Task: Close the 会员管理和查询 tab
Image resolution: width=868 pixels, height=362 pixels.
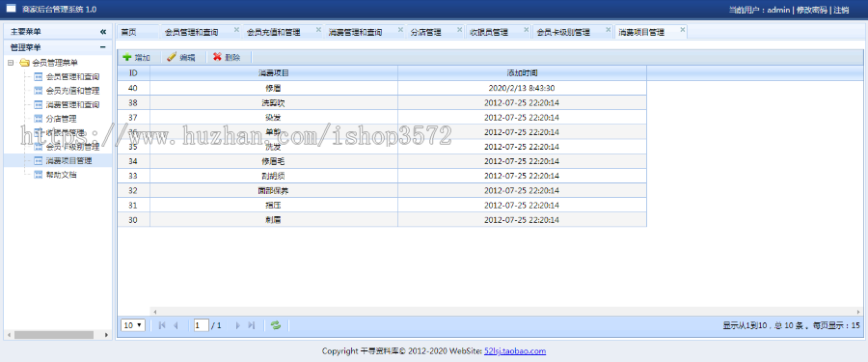Action: [x=236, y=29]
